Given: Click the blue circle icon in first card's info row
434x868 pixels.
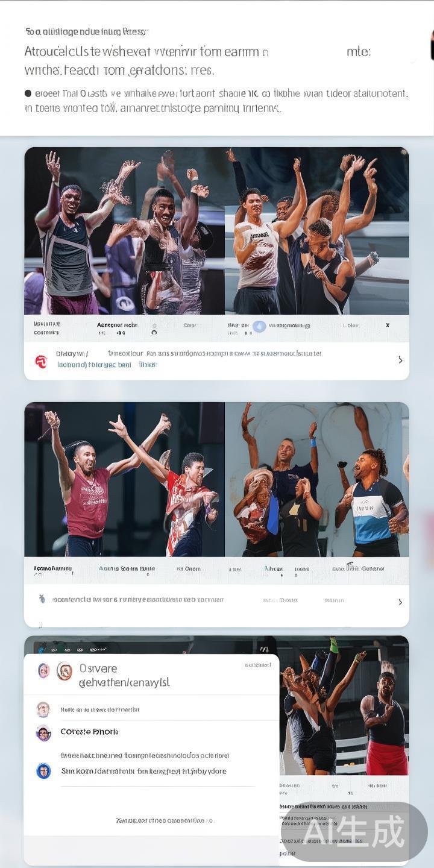Looking at the screenshot, I should [259, 326].
